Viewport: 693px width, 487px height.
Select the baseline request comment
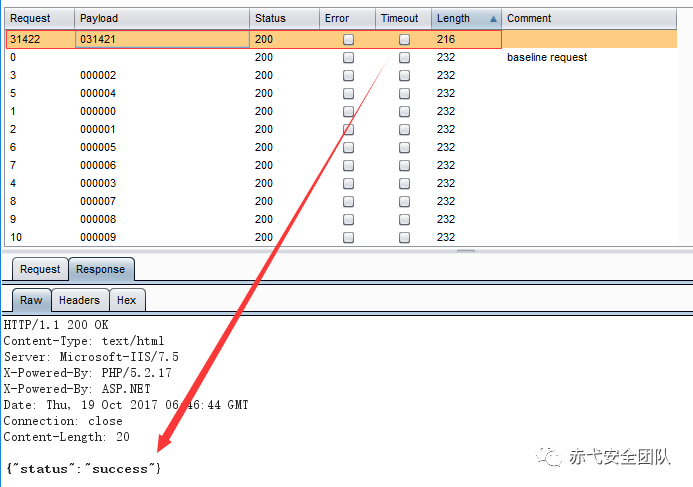[547, 57]
